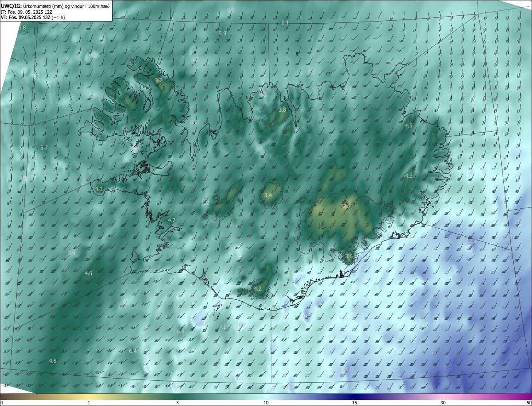
Task: Click the 3.7 value over Westfjords
Action: [158, 80]
